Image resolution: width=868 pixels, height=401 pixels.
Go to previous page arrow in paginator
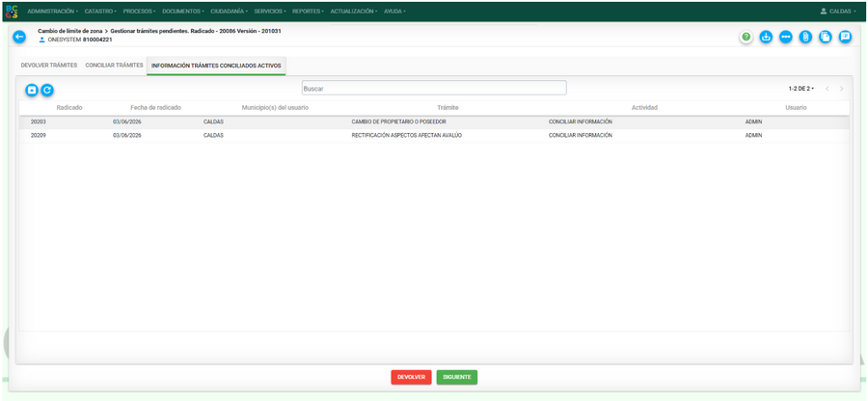pyautogui.click(x=827, y=89)
